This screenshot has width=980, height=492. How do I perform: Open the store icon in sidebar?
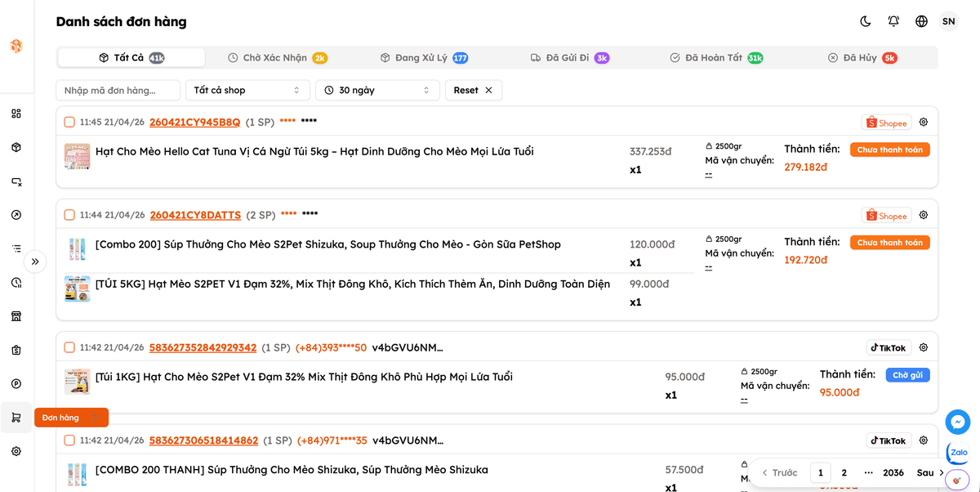pyautogui.click(x=16, y=316)
